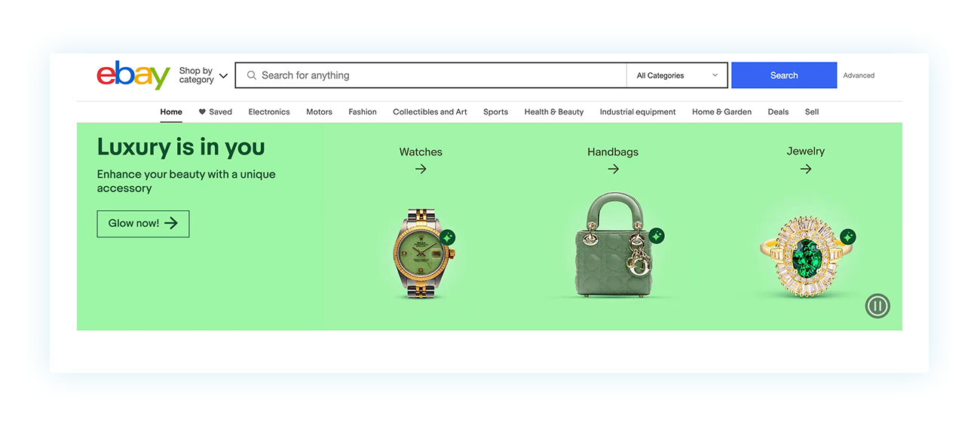Viewport: 980px width, 428px height.
Task: Expand the All Categories dropdown
Action: point(677,75)
